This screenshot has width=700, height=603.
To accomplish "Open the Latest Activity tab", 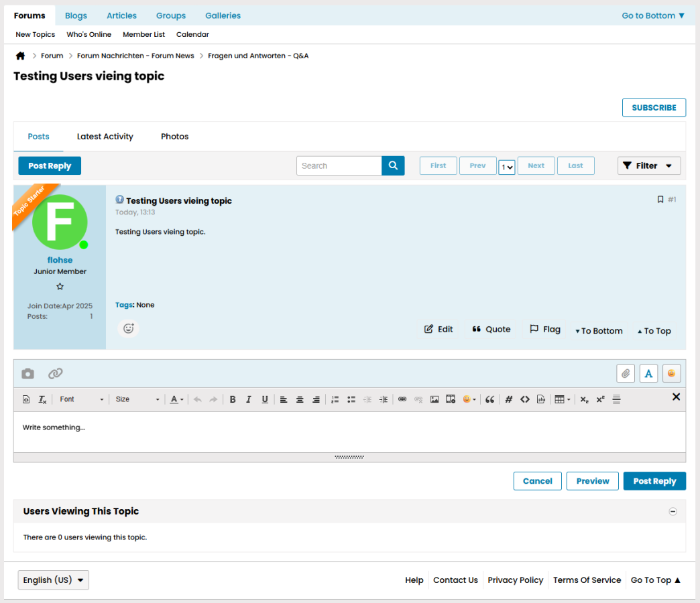I will coord(105,137).
